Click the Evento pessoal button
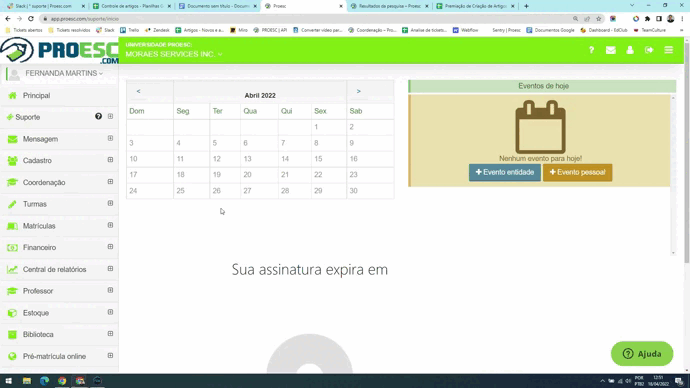Viewport: 690px width, 388px height. [x=577, y=172]
